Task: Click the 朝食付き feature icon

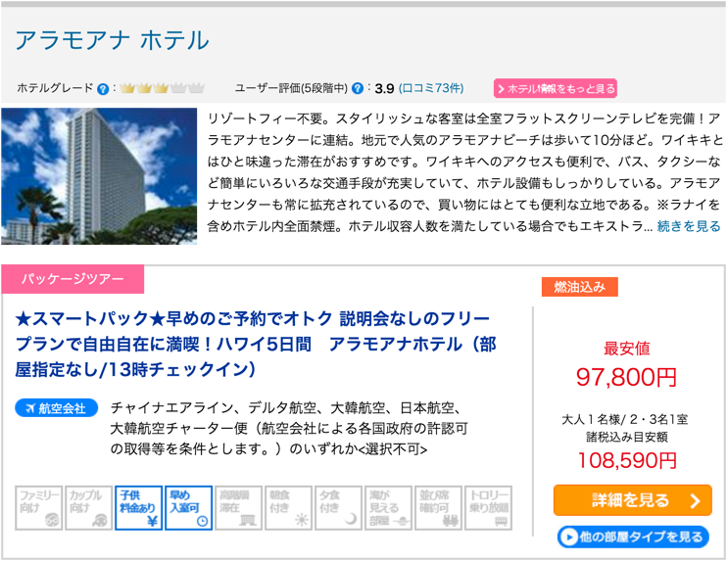Action: [288, 508]
